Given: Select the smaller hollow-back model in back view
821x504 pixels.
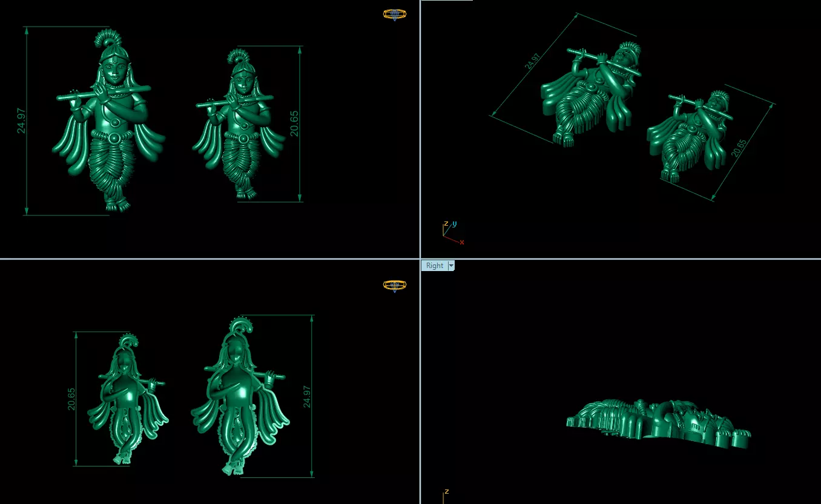Looking at the screenshot, I should 128,399.
